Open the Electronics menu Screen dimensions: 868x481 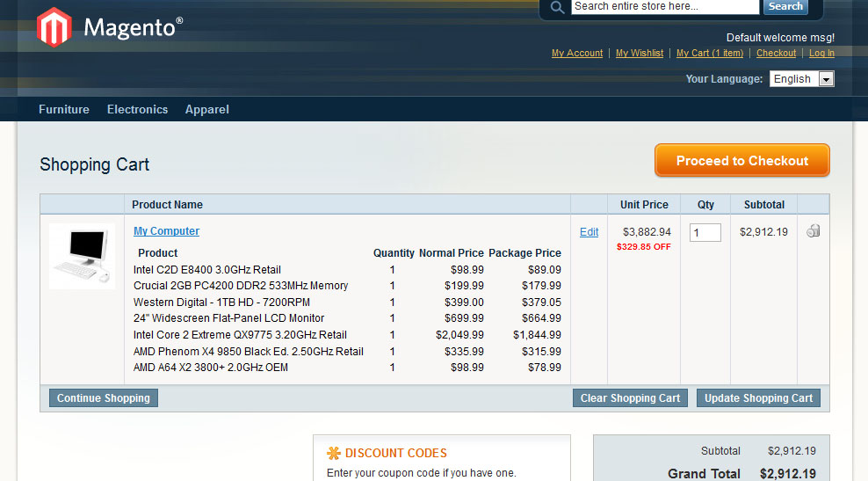pos(137,109)
